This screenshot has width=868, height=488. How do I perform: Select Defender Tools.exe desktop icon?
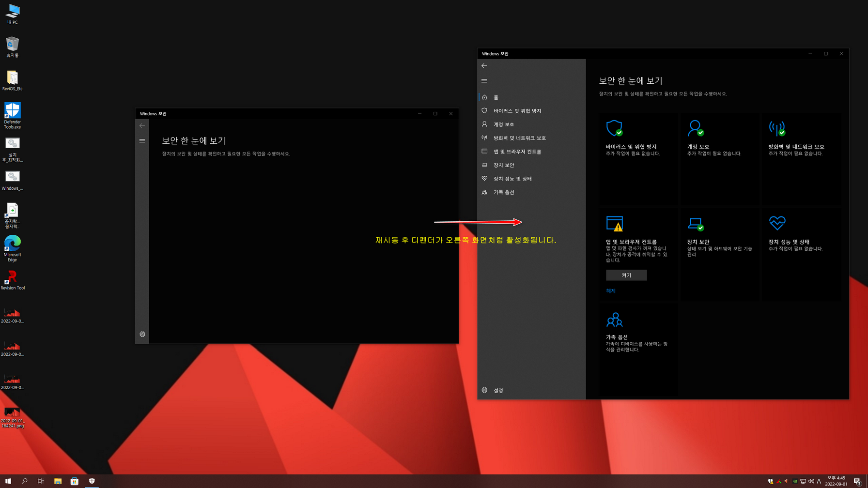13,116
